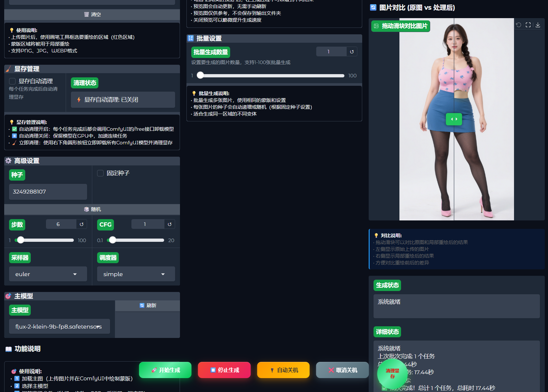
Task: Reset the 批量生成数量 value icon
Action: point(352,51)
